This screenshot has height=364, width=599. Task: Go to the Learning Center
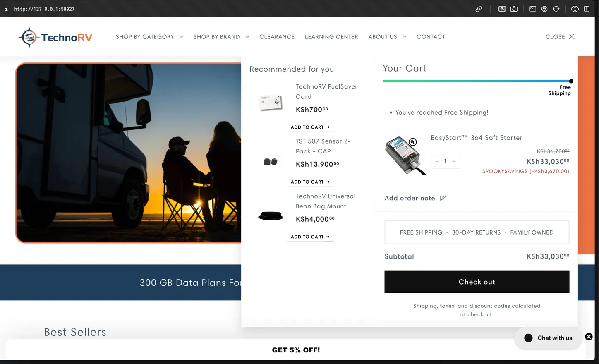point(331,37)
